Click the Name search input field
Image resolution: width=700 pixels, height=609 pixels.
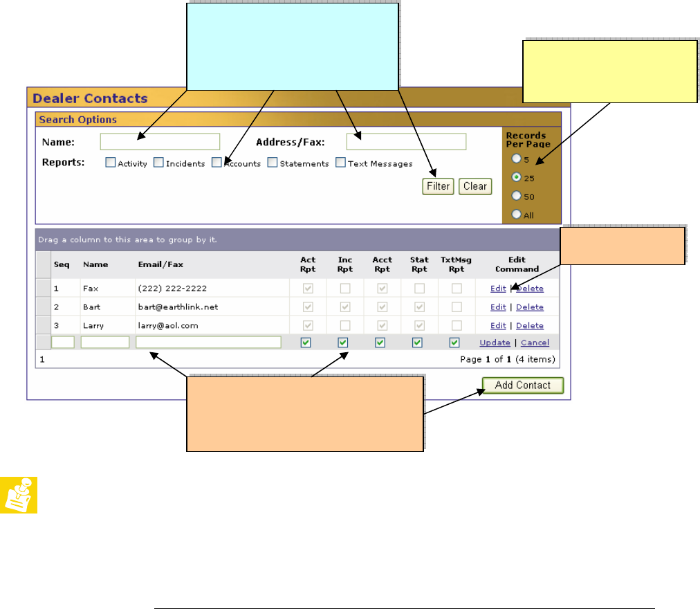tap(160, 142)
